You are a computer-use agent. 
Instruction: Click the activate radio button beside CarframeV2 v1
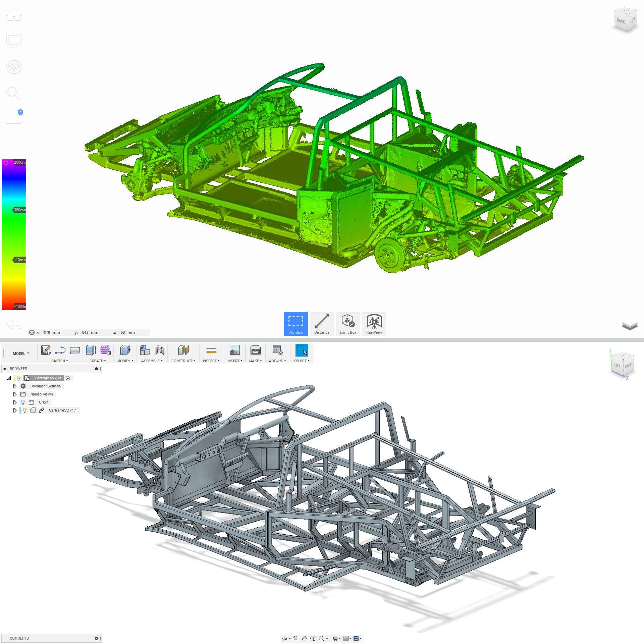tap(68, 378)
